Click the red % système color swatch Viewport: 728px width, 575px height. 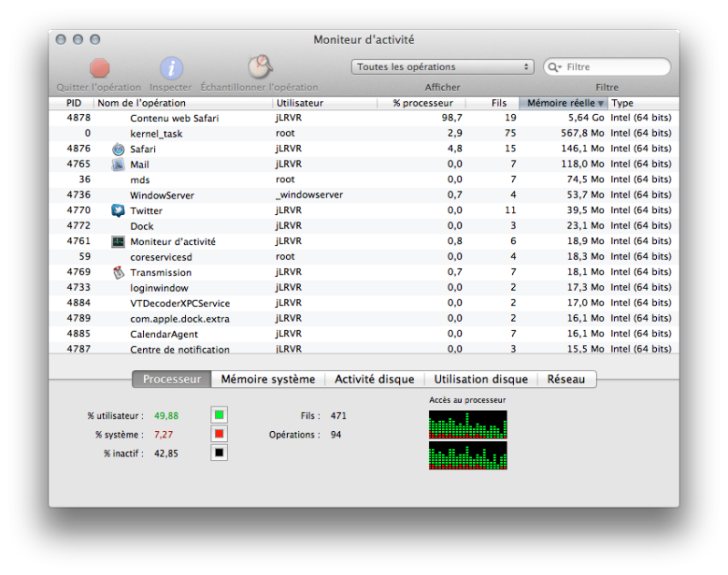220,434
